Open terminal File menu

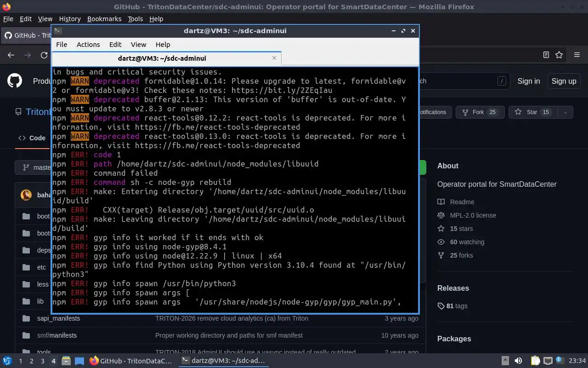coord(62,45)
